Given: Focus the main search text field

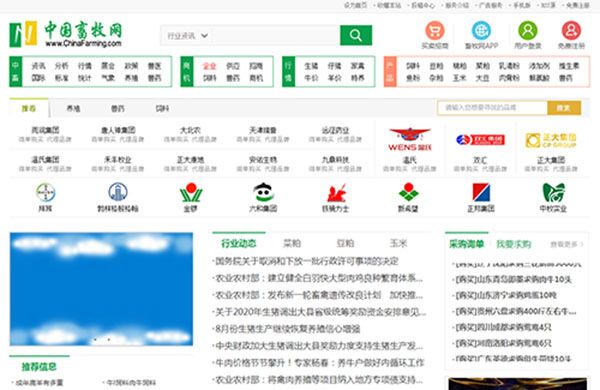Looking at the screenshot, I should pos(276,36).
